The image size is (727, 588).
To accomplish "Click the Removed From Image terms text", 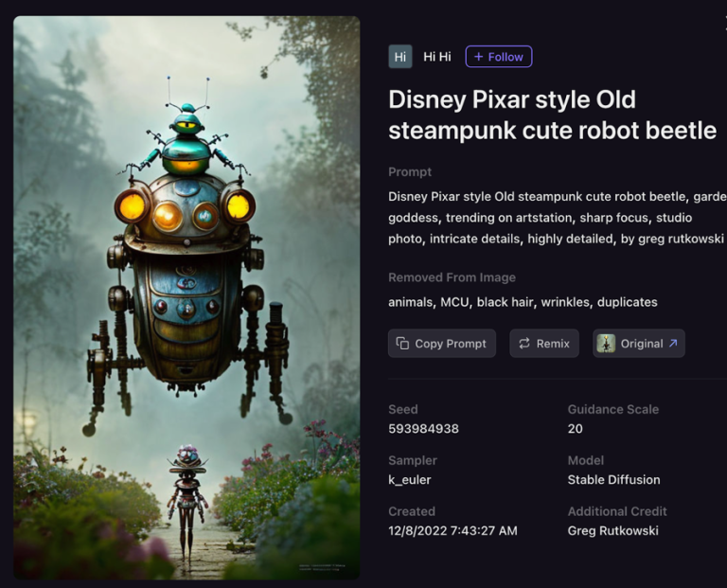I will [x=523, y=302].
